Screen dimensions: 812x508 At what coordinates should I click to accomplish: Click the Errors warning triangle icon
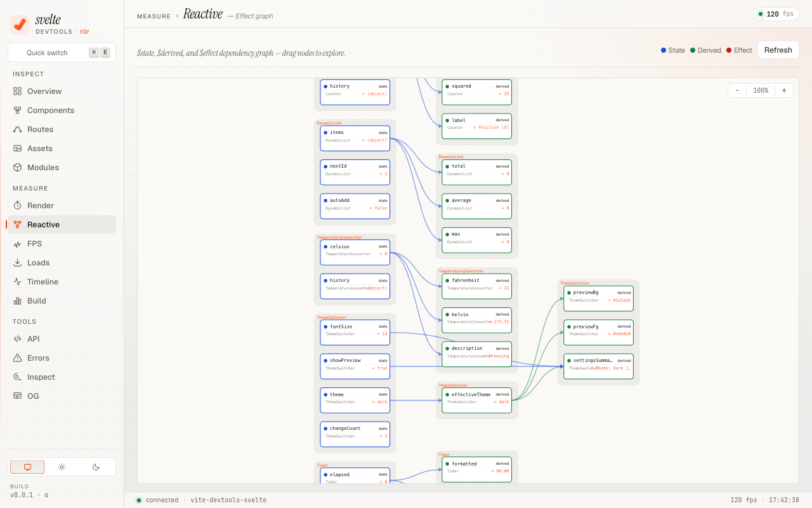point(18,358)
